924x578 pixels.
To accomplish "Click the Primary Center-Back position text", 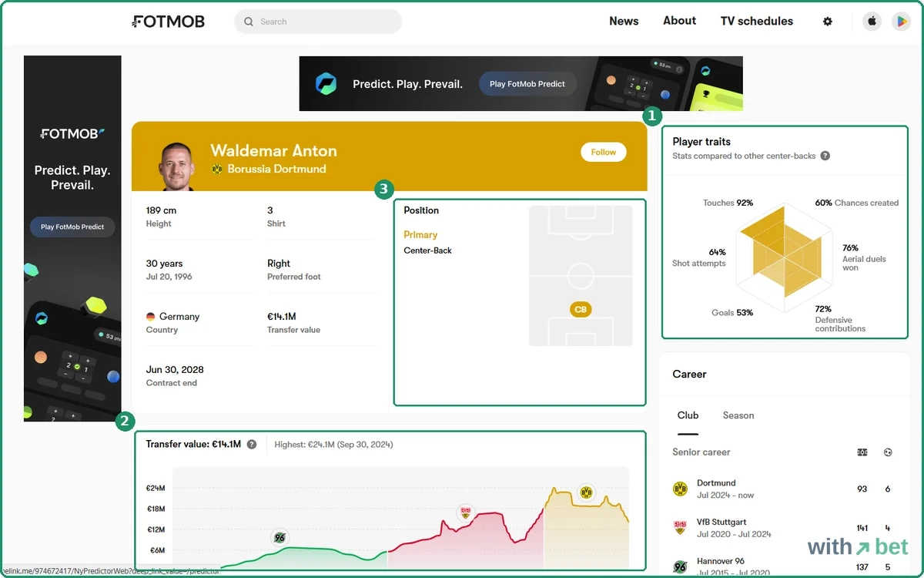I will click(x=428, y=242).
